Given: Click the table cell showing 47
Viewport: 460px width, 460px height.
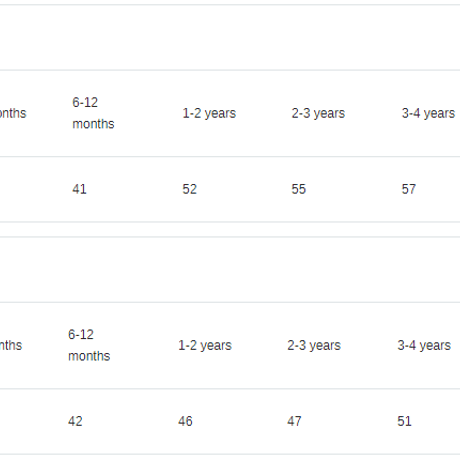Looking at the screenshot, I should pyautogui.click(x=294, y=421).
